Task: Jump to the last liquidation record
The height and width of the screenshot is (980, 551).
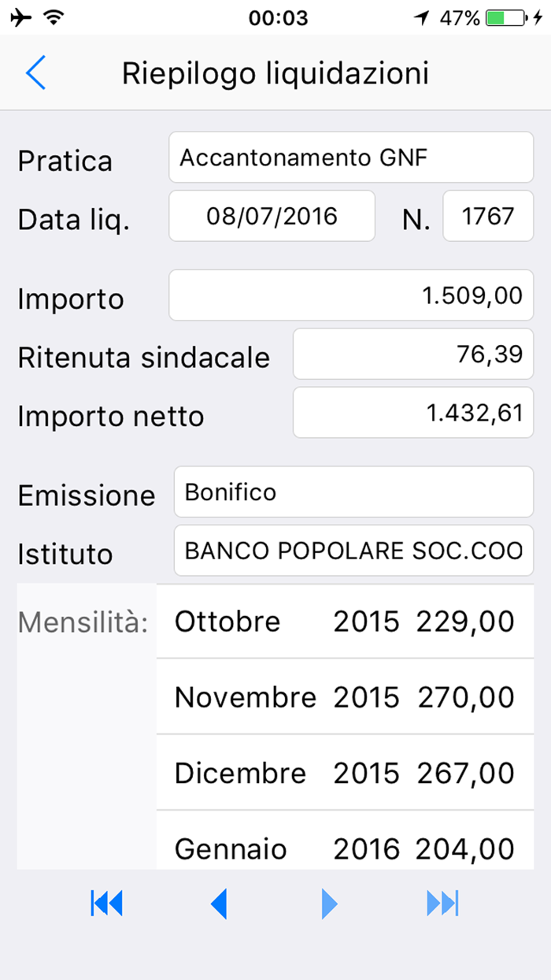Action: pos(442,903)
